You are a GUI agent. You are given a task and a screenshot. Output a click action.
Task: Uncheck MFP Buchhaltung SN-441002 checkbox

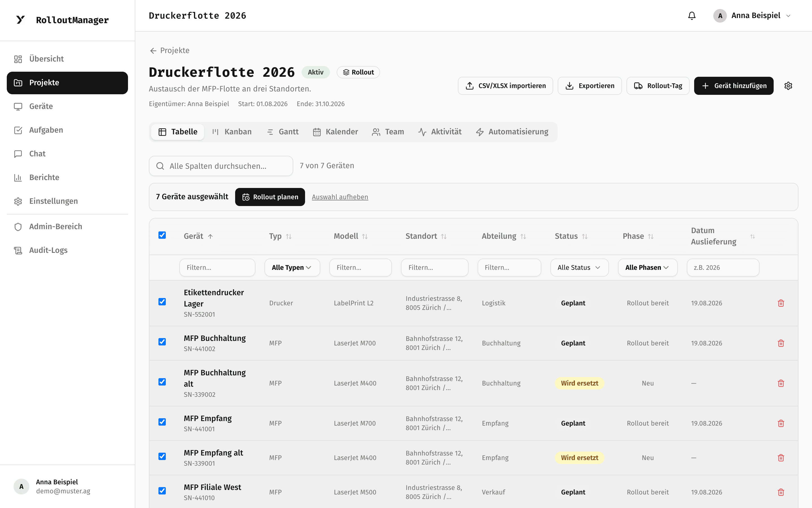tap(162, 342)
